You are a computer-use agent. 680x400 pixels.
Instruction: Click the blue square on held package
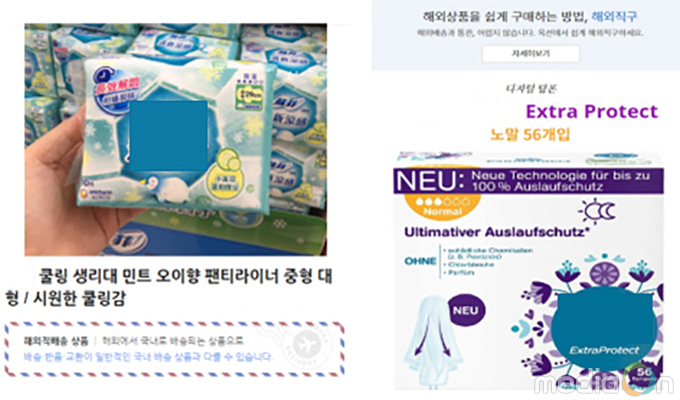coord(168,136)
